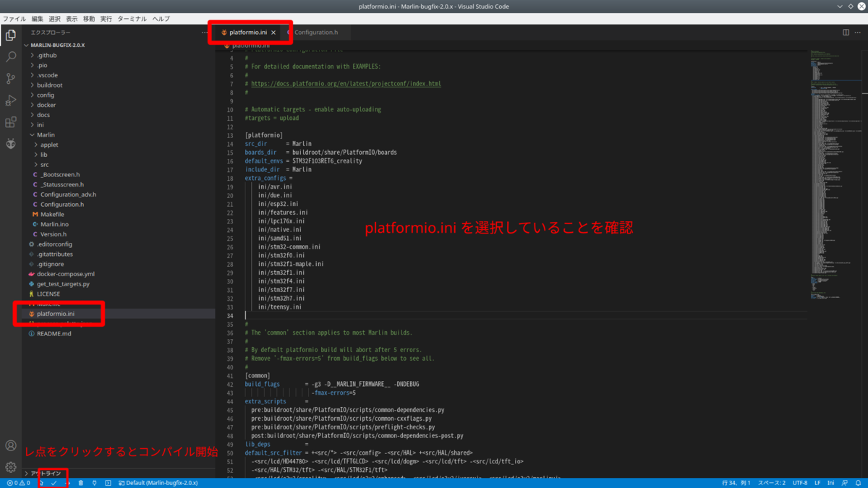This screenshot has width=868, height=488.
Task: Open the ターミナル menu
Action: click(x=132, y=19)
